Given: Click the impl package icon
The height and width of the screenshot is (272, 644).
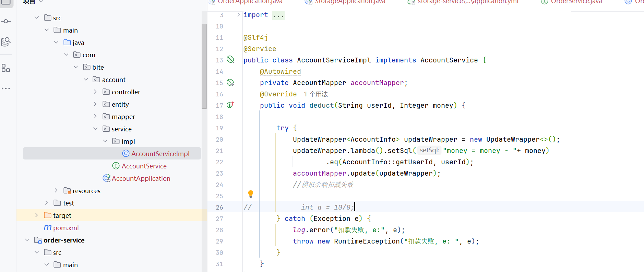Looking at the screenshot, I should pos(116,141).
